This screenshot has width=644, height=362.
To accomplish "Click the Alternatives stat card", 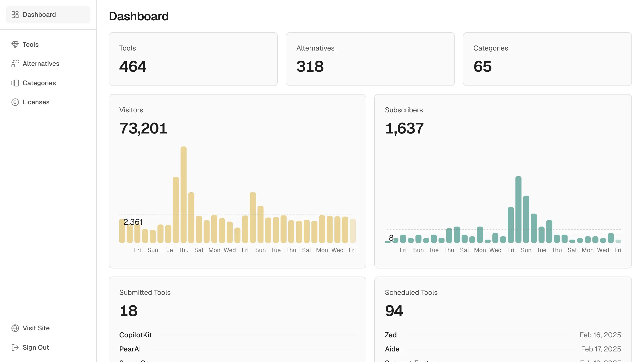I will coord(370,59).
